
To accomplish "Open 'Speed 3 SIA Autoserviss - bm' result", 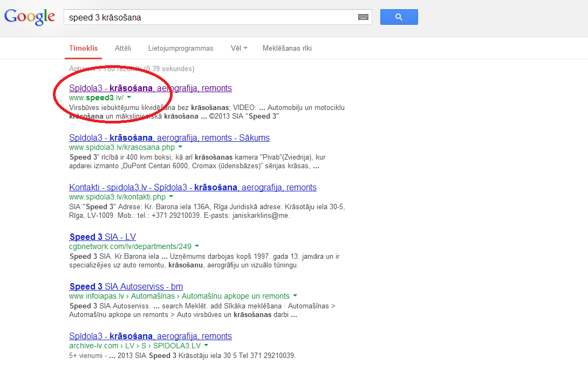I will point(126,287).
